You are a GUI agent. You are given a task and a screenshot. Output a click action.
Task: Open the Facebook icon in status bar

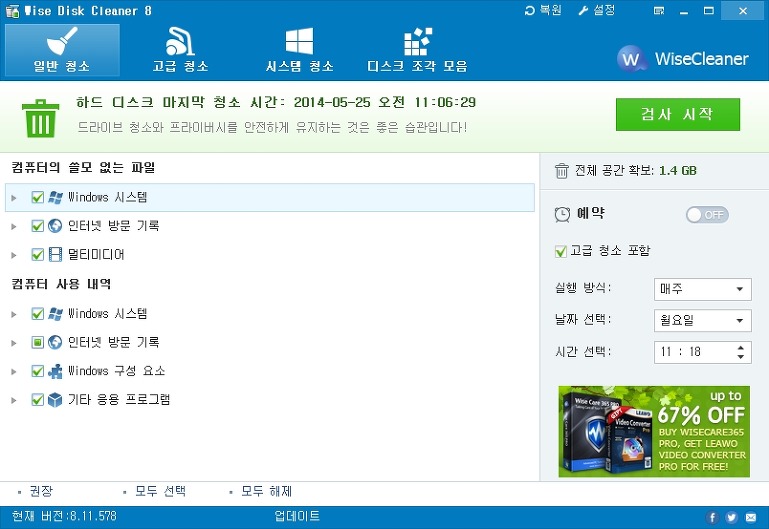pos(713,517)
